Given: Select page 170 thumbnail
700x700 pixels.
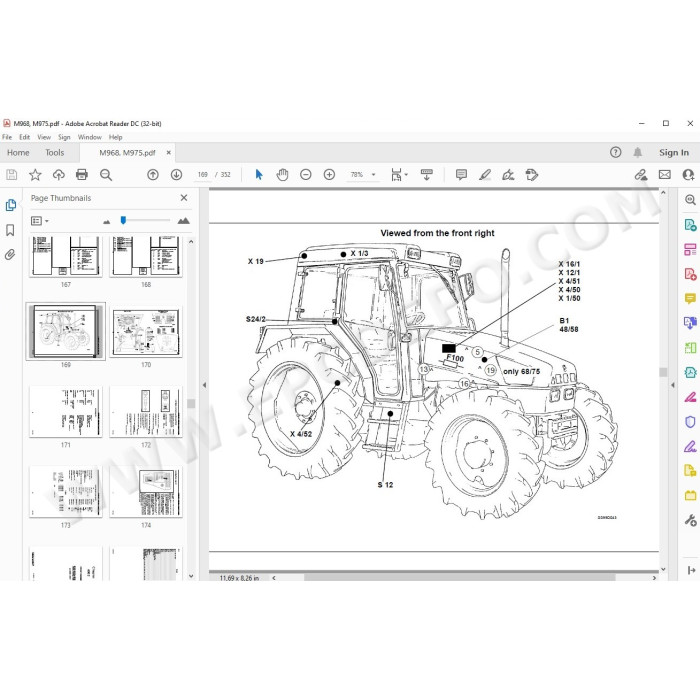Looking at the screenshot, I should click(x=146, y=331).
